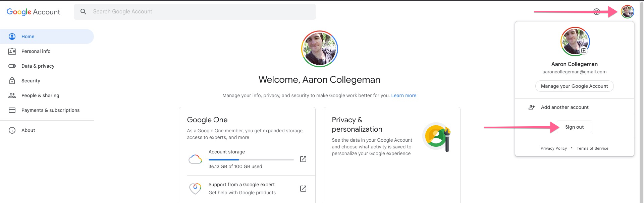This screenshot has height=203, width=644.
Task: Click the large welcome profile picture
Action: [319, 49]
